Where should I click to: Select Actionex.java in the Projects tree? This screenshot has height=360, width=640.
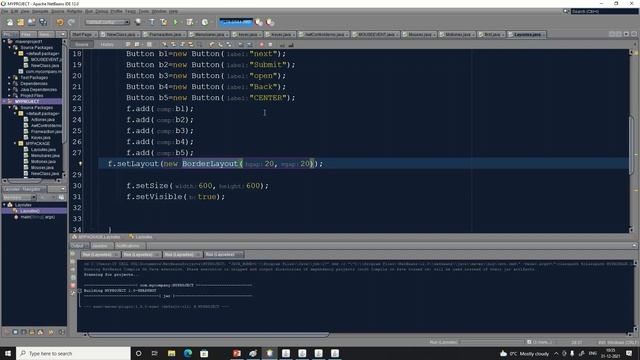pos(42,120)
